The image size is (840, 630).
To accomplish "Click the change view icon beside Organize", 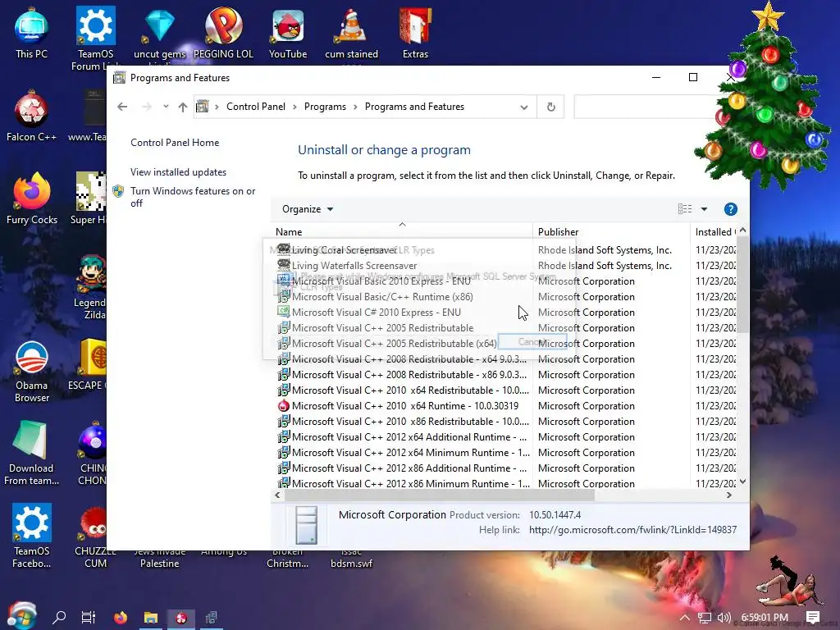I will [685, 209].
